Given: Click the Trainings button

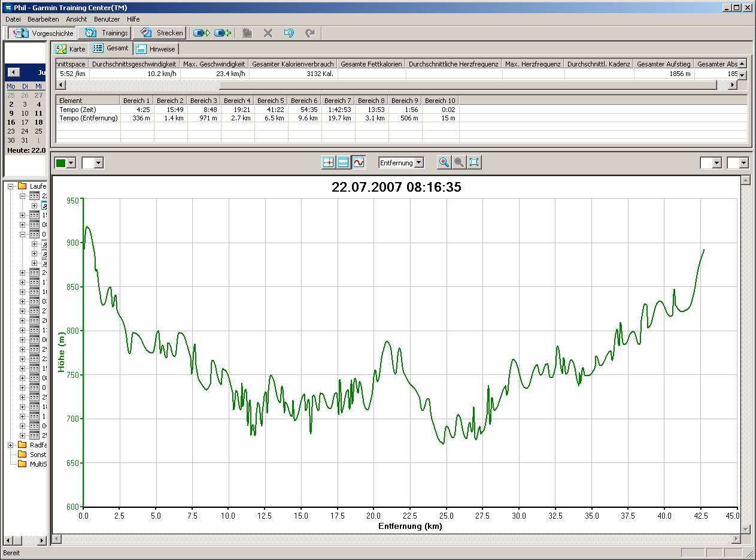Looking at the screenshot, I should pyautogui.click(x=107, y=33).
